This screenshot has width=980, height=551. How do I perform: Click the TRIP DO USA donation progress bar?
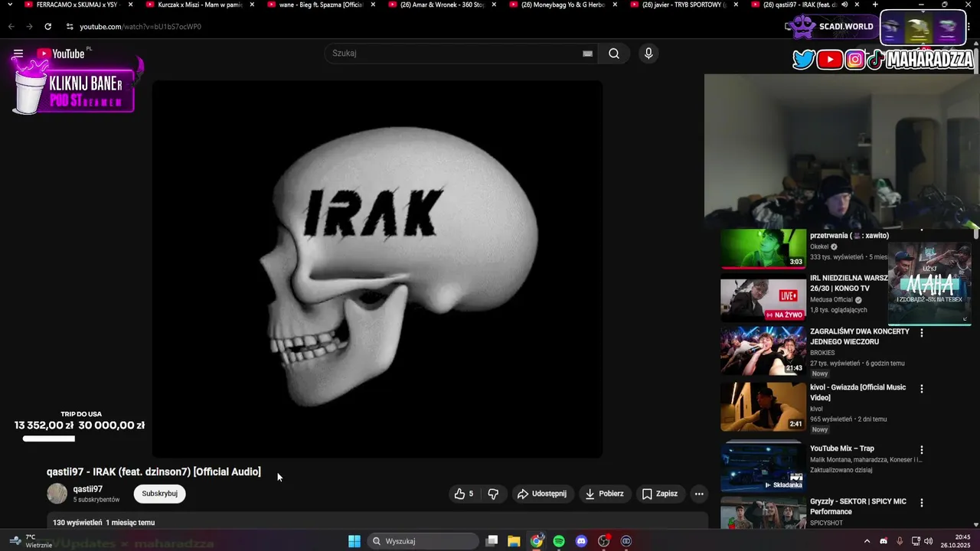(49, 439)
